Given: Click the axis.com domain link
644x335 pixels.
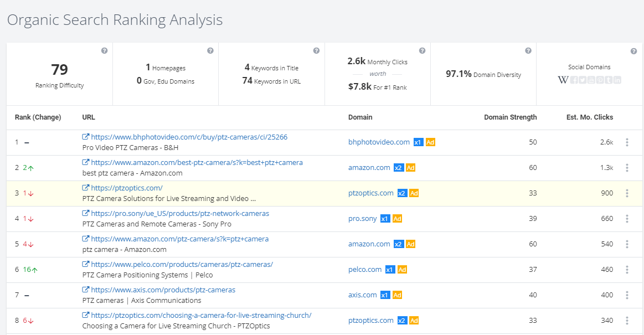Looking at the screenshot, I should 362,295.
